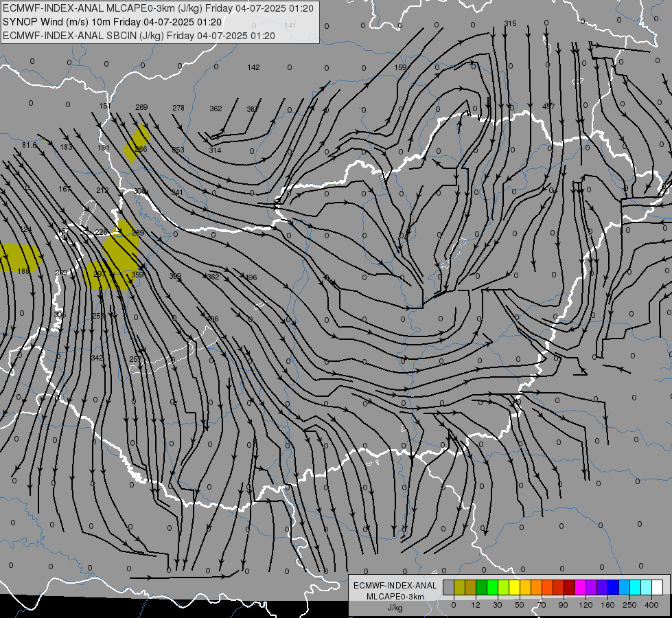Click the map value '183'
672x618 pixels.
66,147
